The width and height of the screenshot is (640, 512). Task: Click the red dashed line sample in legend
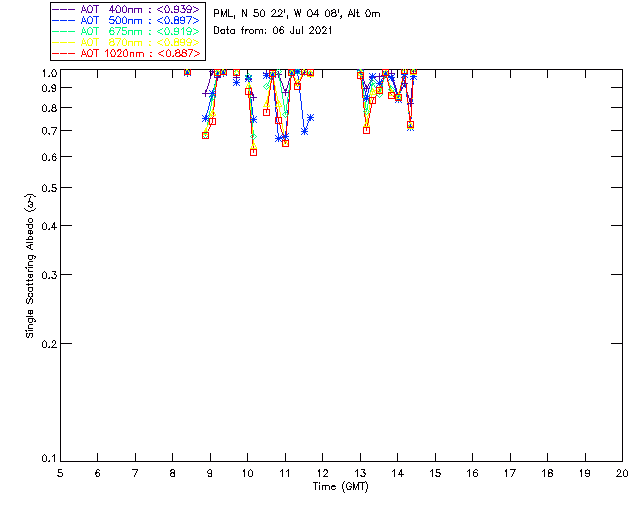64,53
